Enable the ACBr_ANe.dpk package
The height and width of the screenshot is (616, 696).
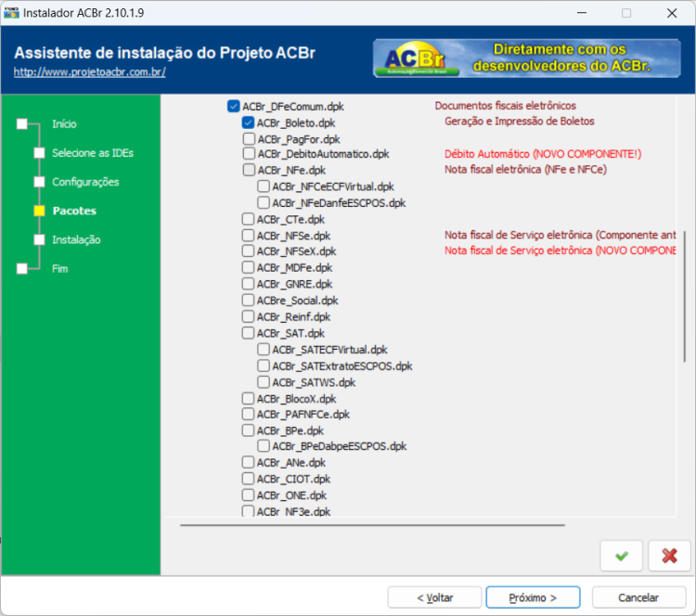click(x=248, y=462)
